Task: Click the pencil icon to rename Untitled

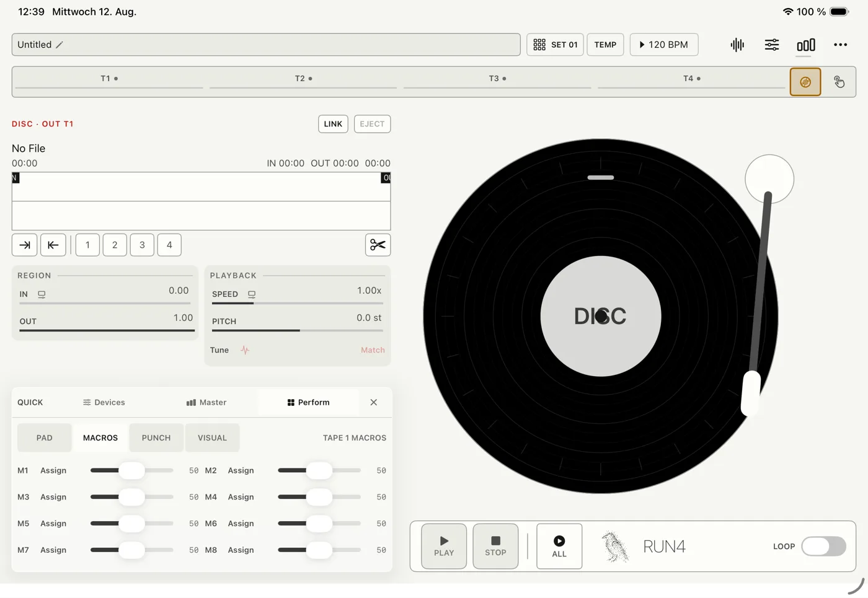Action: click(60, 45)
